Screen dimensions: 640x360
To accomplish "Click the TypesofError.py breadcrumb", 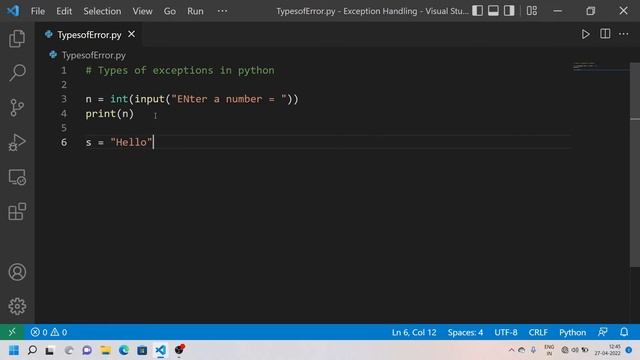I will click(x=93, y=55).
